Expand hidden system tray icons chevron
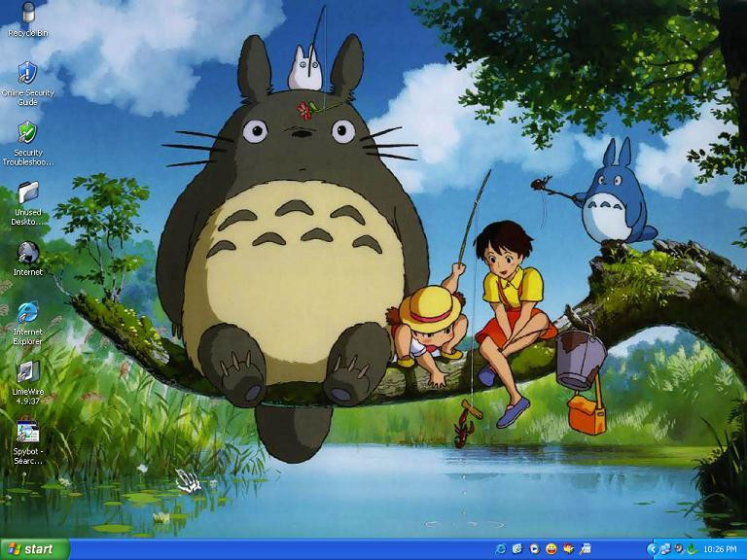Image resolution: width=747 pixels, height=560 pixels. point(653,549)
